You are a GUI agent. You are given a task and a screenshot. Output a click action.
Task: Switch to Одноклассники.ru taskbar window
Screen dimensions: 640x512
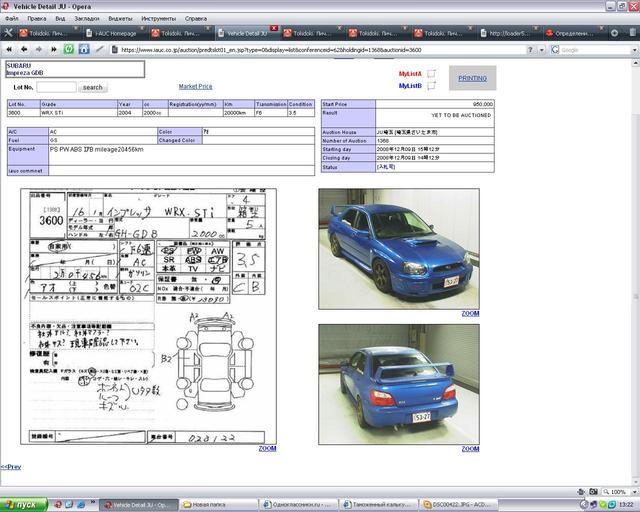tap(298, 505)
